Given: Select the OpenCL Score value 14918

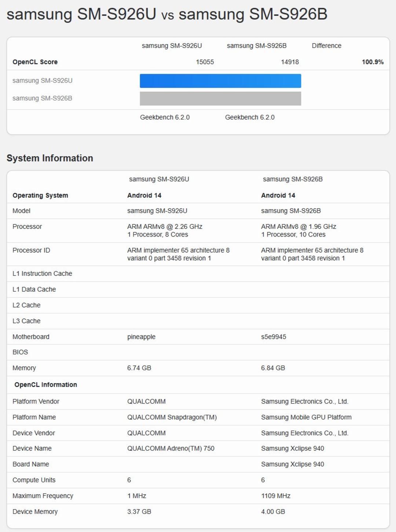Looking at the screenshot, I should [290, 62].
